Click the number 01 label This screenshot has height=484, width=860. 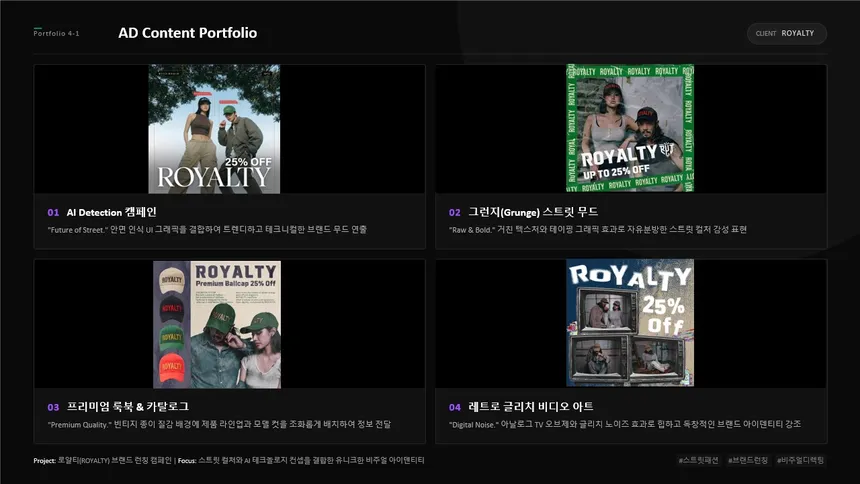pyautogui.click(x=53, y=212)
